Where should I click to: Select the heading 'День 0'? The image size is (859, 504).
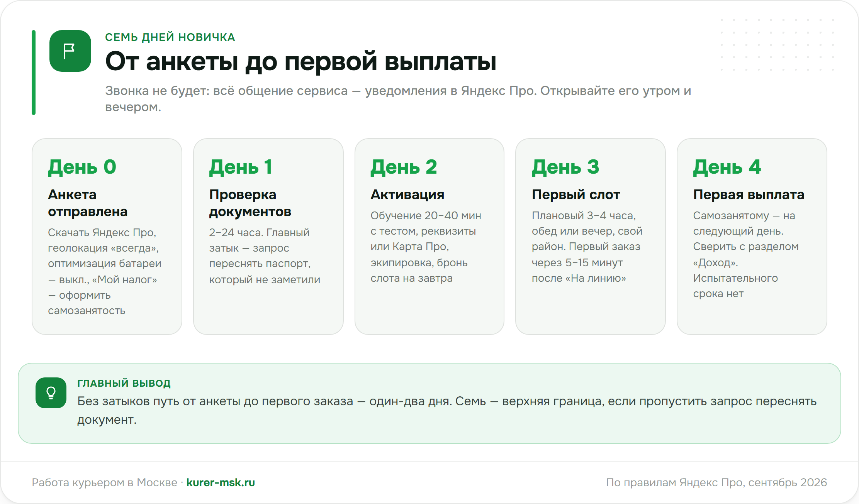(x=82, y=167)
